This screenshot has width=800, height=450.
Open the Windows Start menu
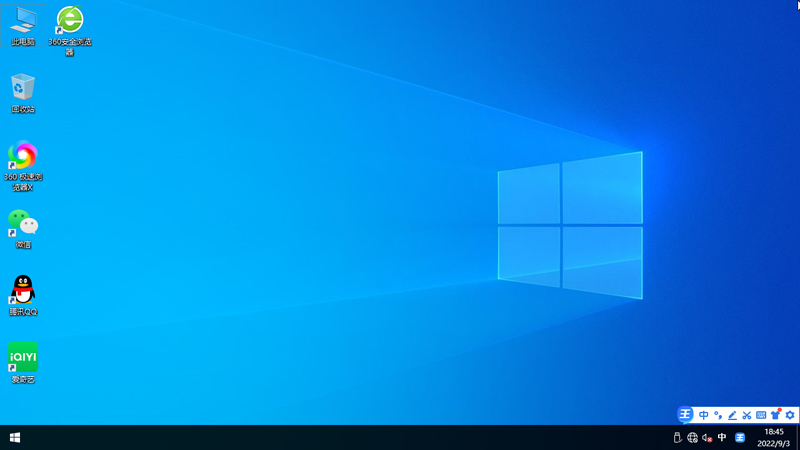tap(15, 438)
